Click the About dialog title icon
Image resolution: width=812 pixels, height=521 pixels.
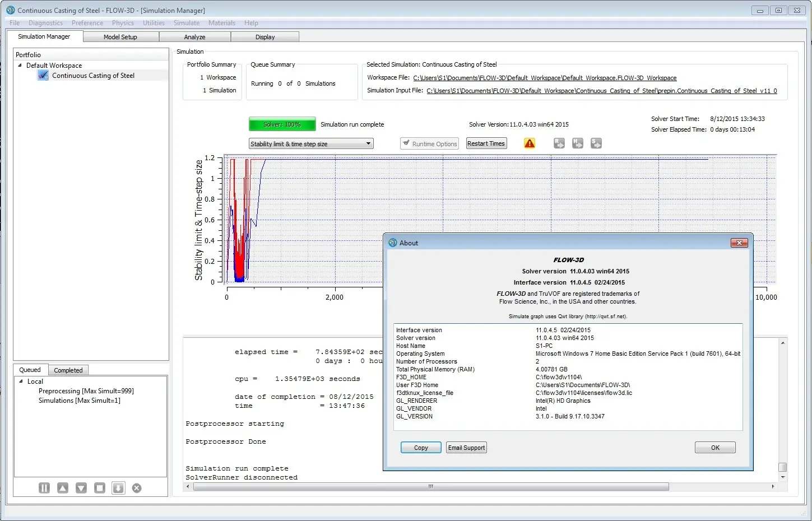392,243
